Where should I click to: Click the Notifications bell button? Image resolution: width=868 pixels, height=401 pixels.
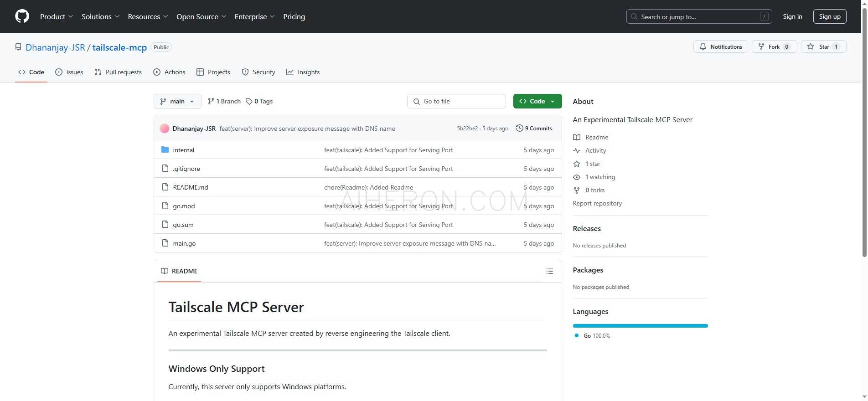[720, 46]
